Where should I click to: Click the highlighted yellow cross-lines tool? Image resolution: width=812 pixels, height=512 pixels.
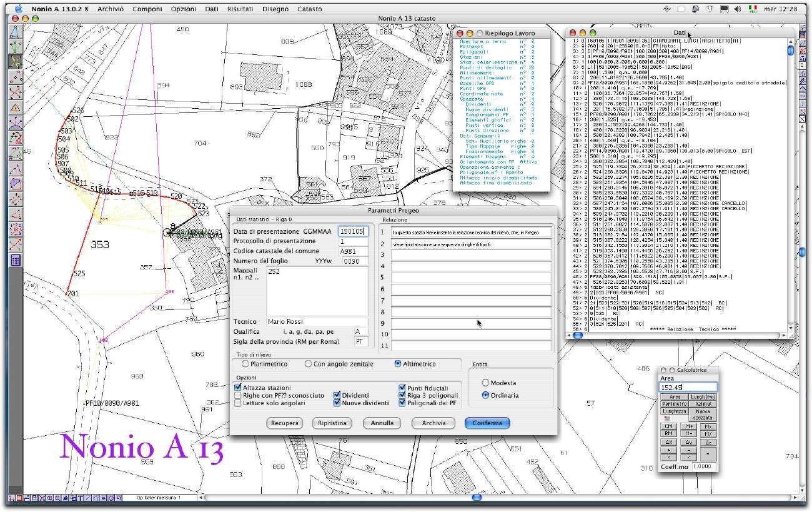[x=14, y=61]
